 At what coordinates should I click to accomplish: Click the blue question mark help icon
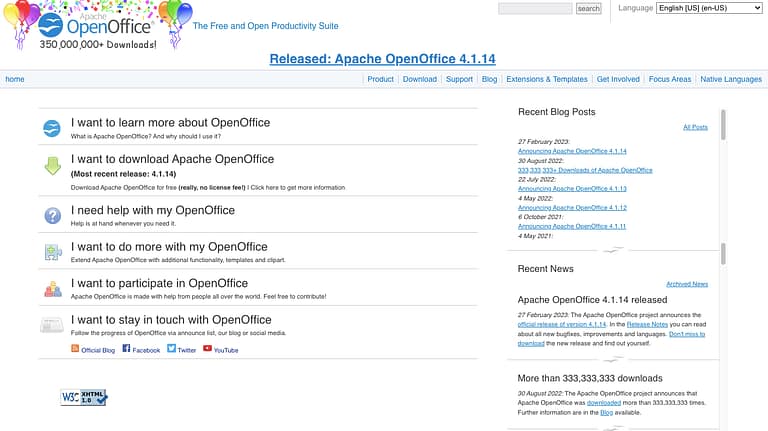[x=52, y=215]
